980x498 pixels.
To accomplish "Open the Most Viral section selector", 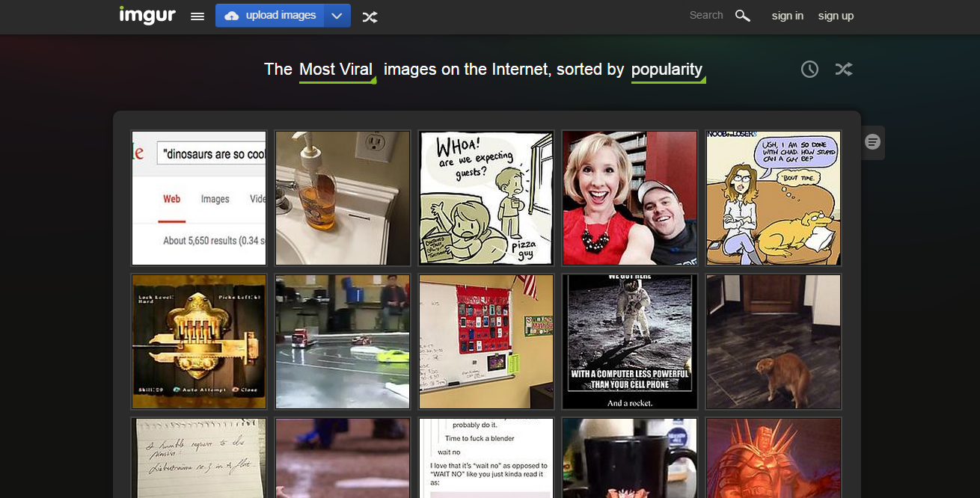I will tap(335, 69).
